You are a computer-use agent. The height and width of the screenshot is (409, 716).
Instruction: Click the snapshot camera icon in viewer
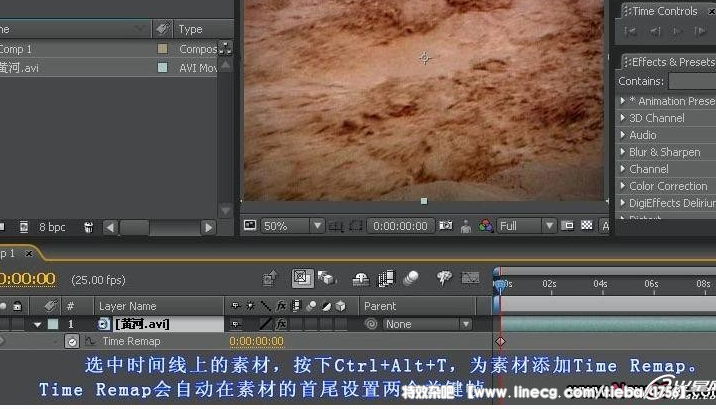(x=446, y=226)
